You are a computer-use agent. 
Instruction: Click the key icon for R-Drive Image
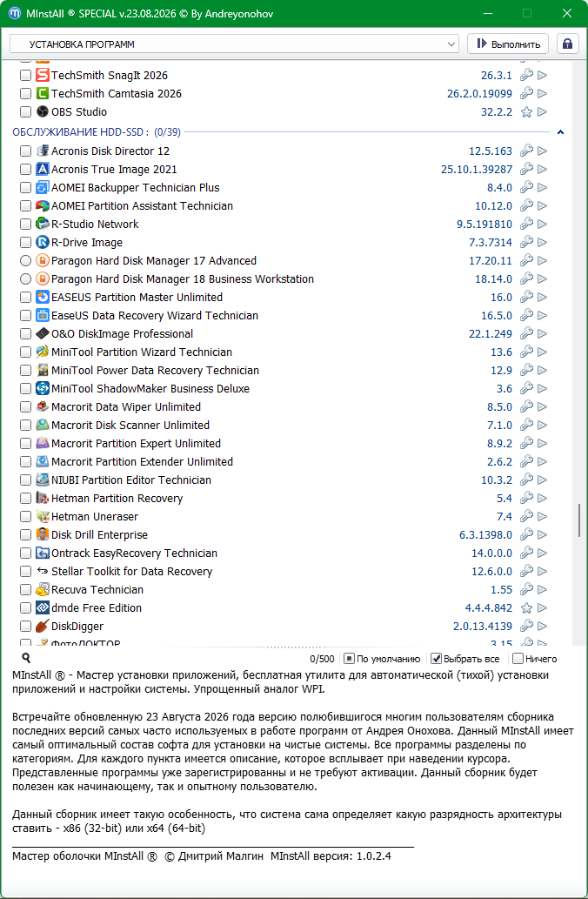tap(526, 243)
